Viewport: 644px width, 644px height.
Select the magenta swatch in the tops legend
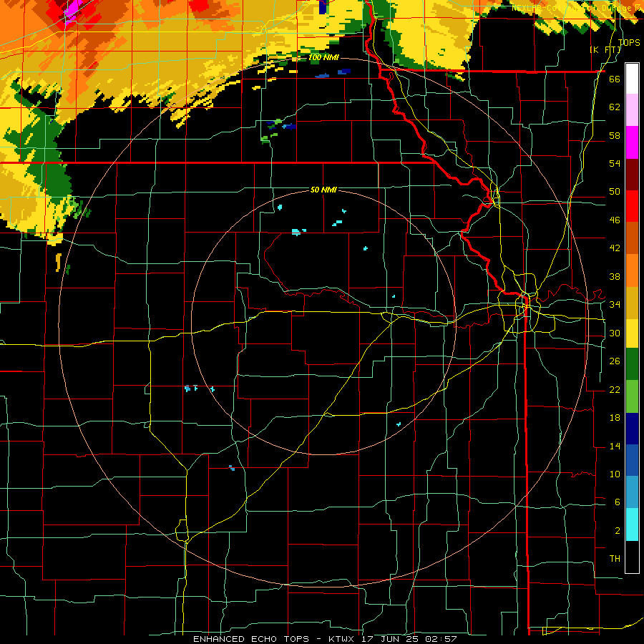pyautogui.click(x=632, y=142)
